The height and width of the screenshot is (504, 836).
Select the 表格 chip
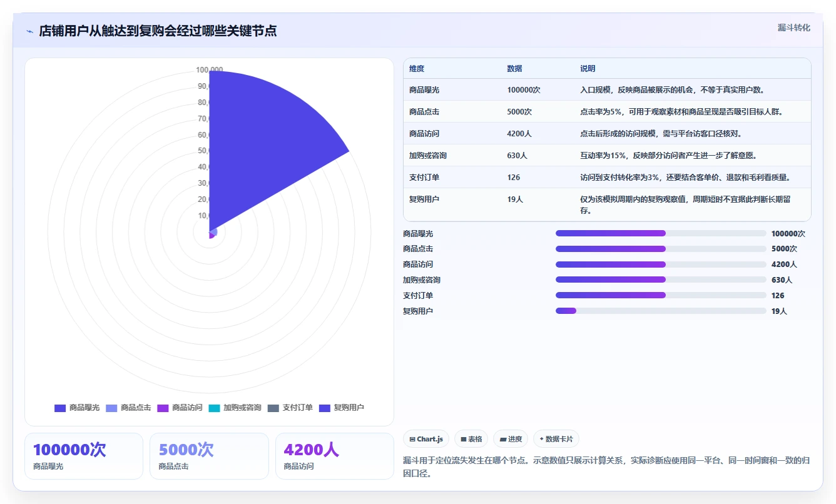coord(471,439)
